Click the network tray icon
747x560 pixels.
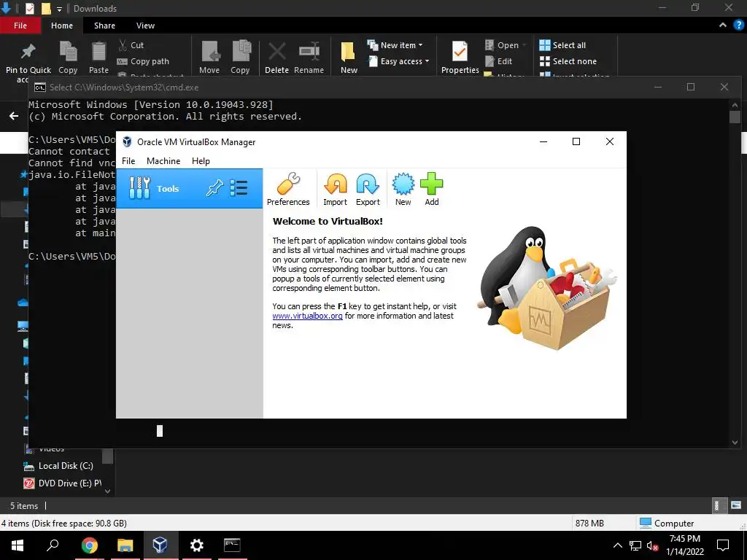tap(635, 545)
